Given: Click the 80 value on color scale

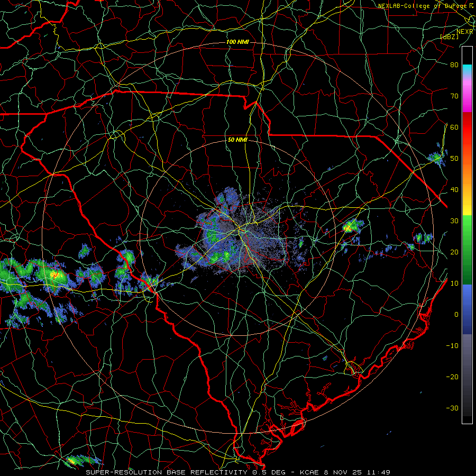Looking at the screenshot, I should click(454, 65).
